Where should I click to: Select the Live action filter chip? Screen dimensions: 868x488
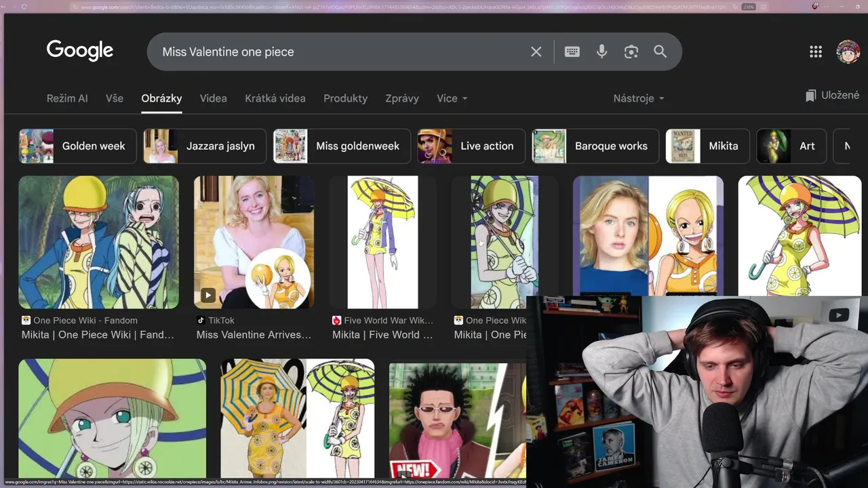click(x=471, y=146)
